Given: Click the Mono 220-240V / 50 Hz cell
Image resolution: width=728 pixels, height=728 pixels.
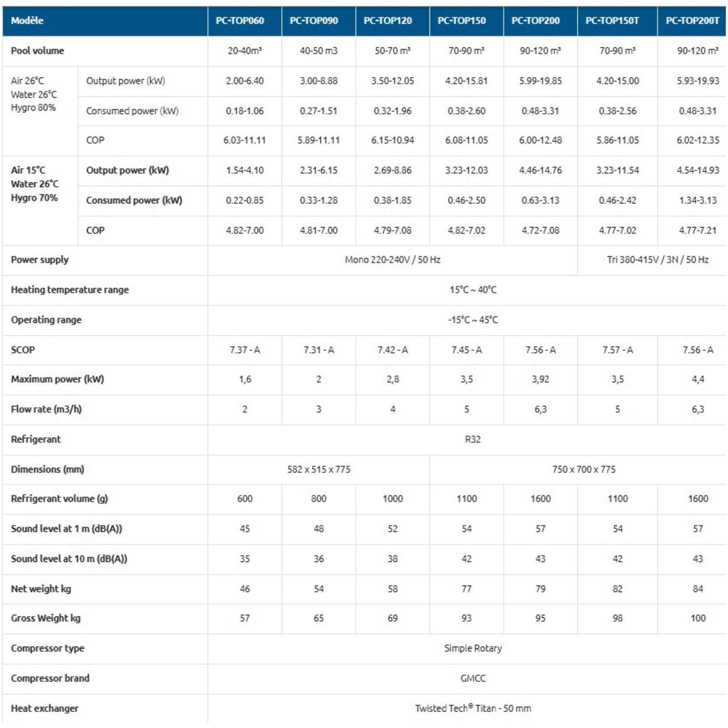Looking at the screenshot, I should click(x=392, y=260).
